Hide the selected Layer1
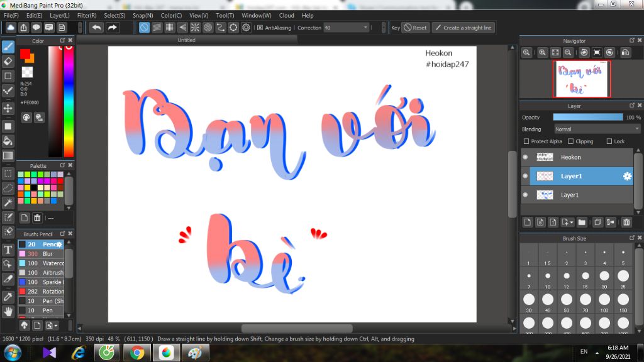 tap(525, 176)
